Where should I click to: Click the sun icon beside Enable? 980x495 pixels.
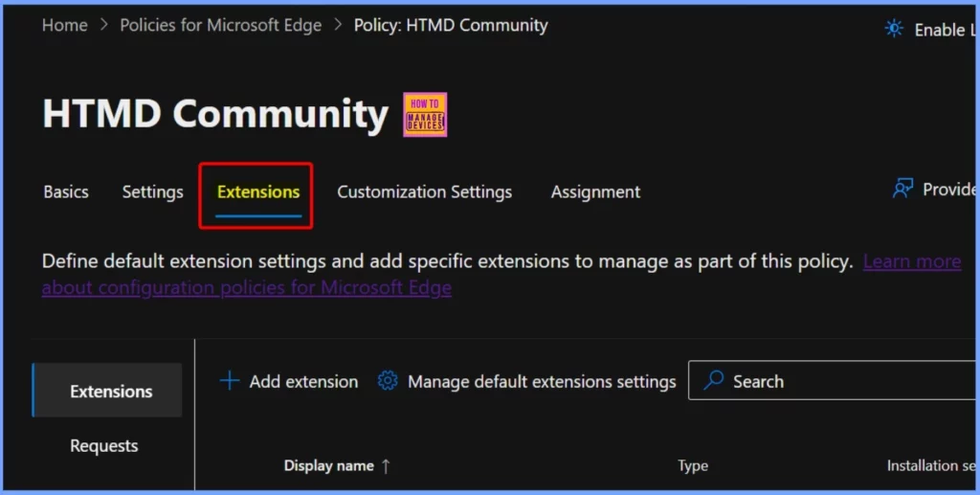coord(894,29)
